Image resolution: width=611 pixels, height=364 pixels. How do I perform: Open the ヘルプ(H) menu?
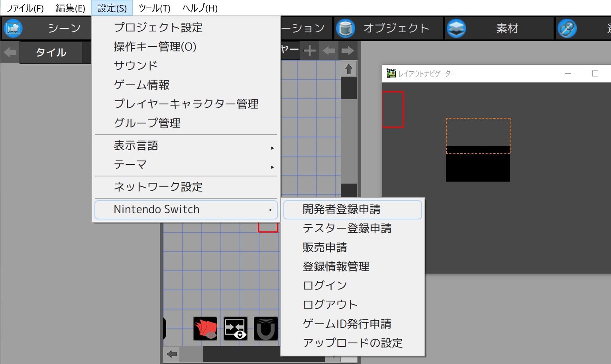200,8
